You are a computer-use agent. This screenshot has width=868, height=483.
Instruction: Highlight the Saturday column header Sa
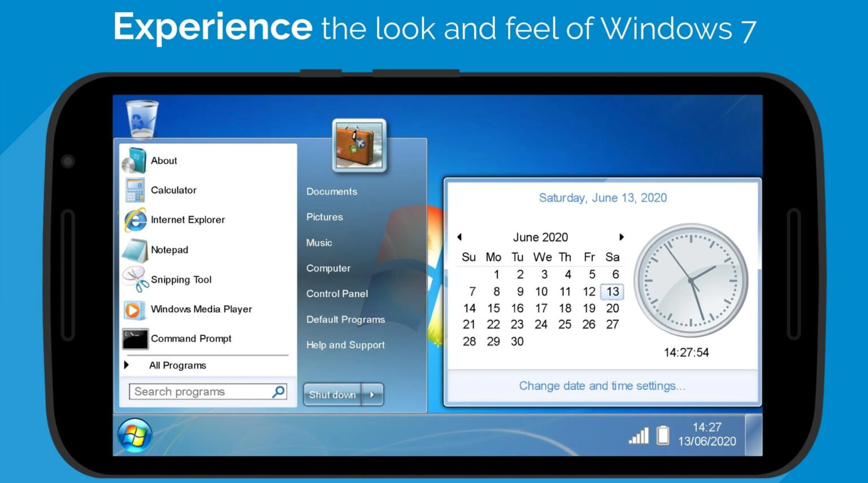[x=613, y=257]
